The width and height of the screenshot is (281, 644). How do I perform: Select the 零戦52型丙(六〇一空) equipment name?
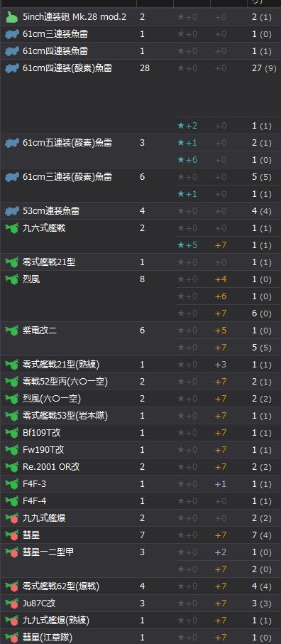coord(65,382)
